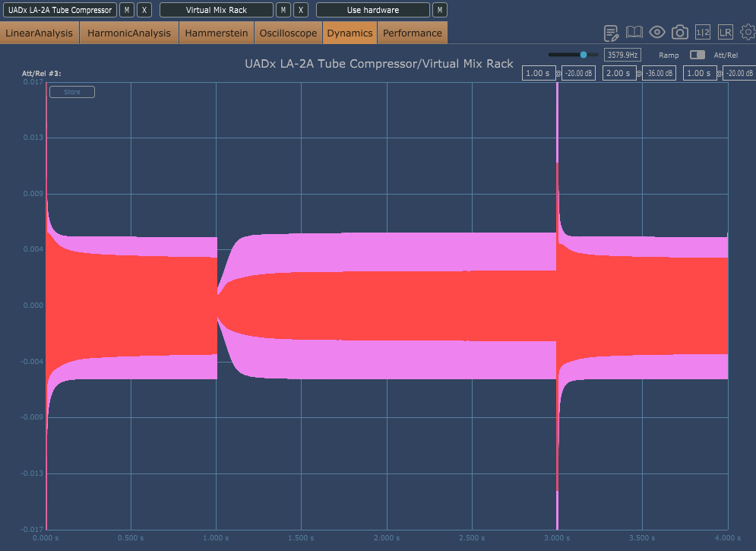
Task: Click M button next to UADx LA-2A slot
Action: tap(127, 10)
